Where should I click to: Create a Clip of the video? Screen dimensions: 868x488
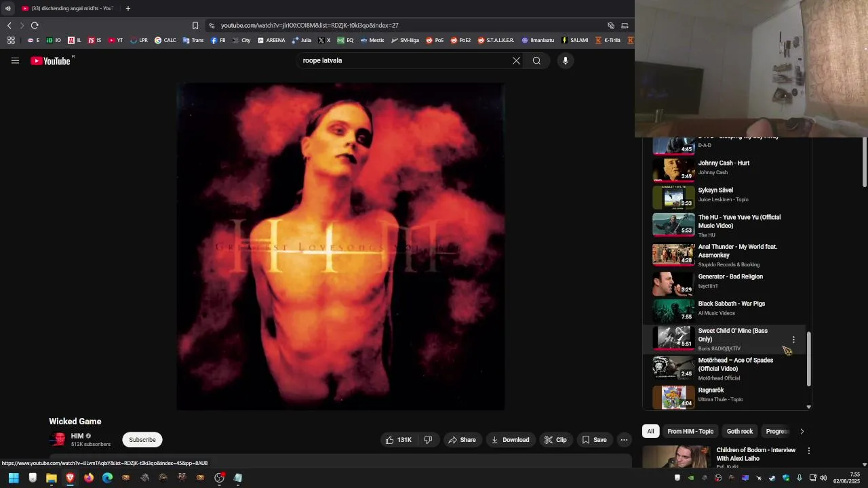555,440
